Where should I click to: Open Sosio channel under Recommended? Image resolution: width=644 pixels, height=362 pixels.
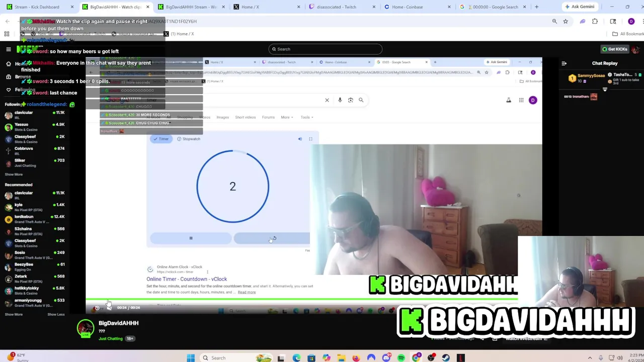click(x=35, y=255)
